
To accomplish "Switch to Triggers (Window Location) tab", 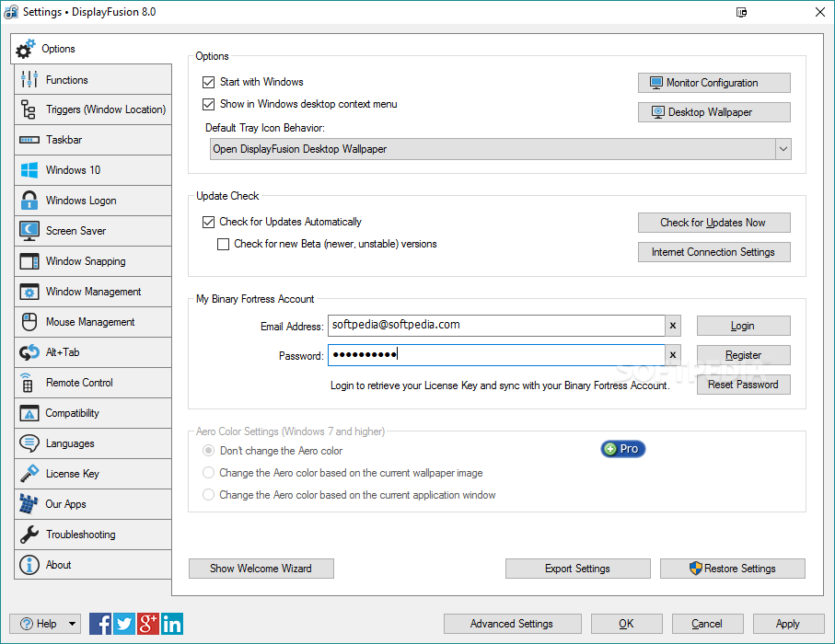I will pos(93,109).
